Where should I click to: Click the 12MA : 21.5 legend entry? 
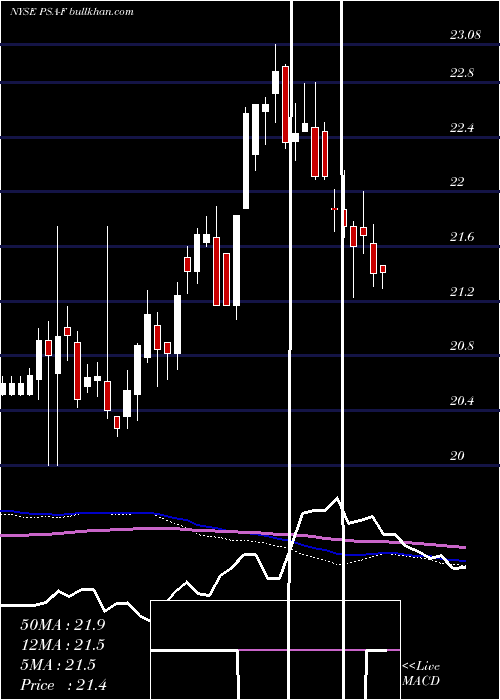tap(62, 645)
